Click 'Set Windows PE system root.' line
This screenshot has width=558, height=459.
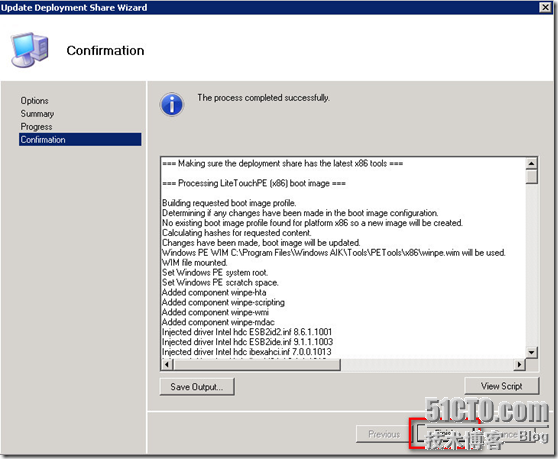coord(215,273)
